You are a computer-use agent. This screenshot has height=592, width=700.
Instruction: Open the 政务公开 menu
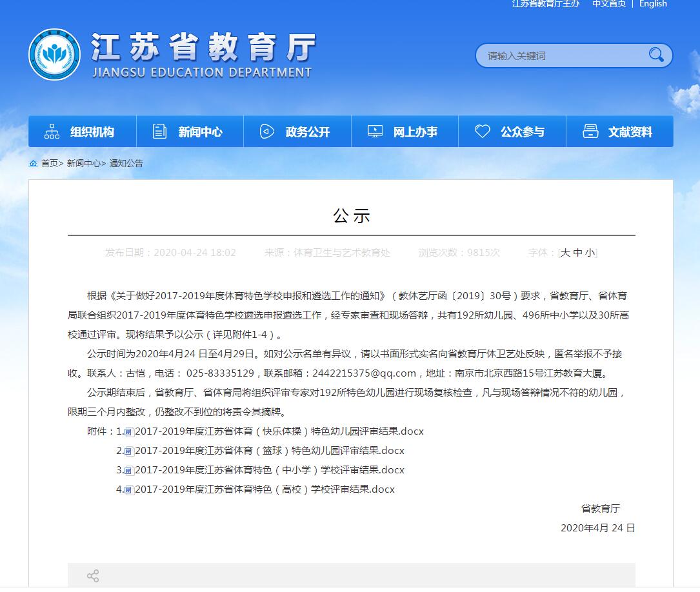[297, 131]
